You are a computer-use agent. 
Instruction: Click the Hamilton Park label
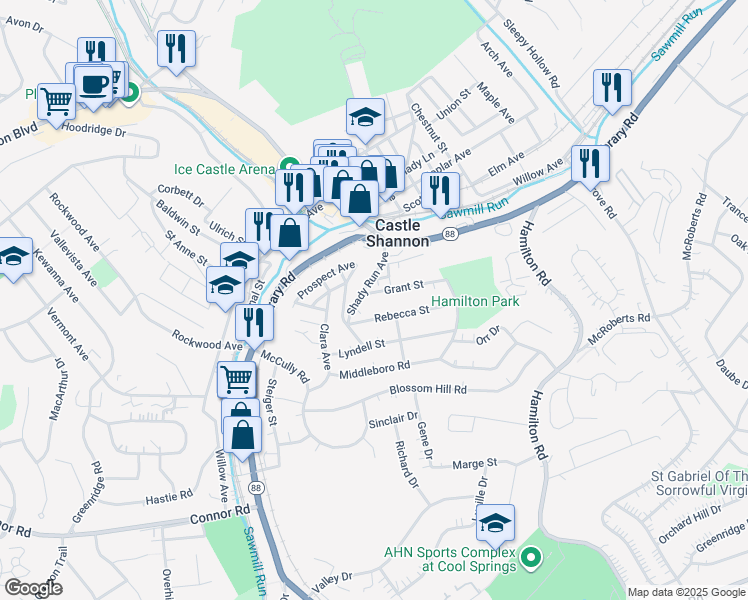click(x=475, y=301)
